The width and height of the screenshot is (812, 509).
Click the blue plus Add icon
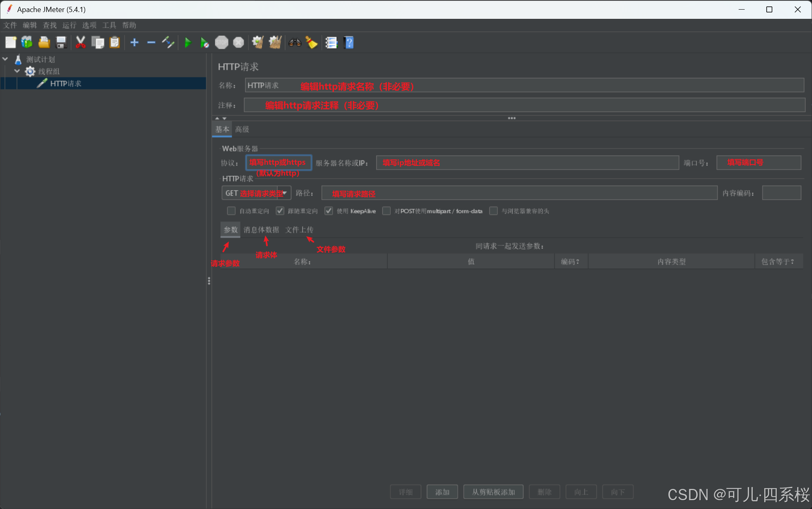click(135, 43)
